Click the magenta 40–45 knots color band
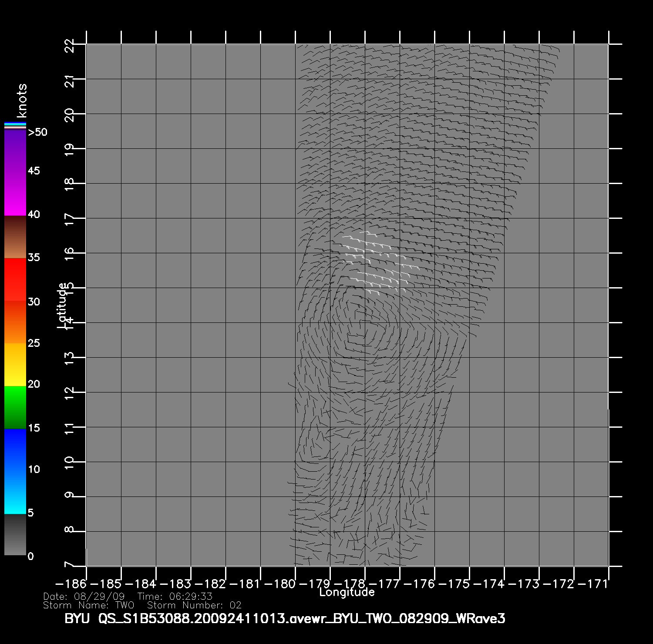 pyautogui.click(x=15, y=193)
